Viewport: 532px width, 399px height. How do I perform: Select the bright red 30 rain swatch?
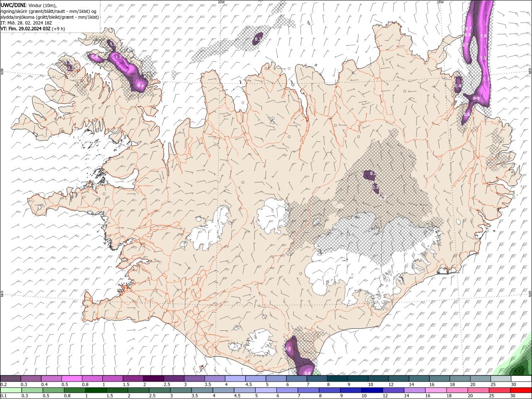point(521,390)
